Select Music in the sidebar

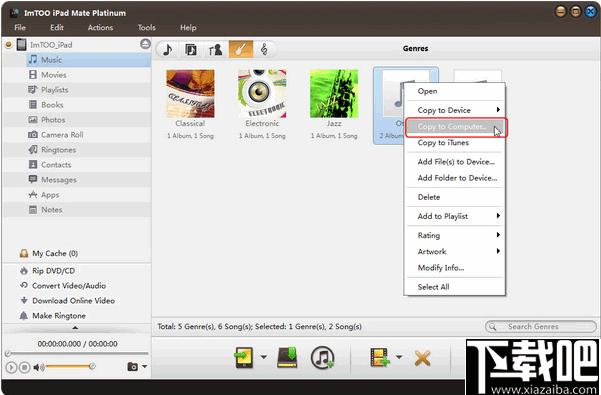(88, 60)
